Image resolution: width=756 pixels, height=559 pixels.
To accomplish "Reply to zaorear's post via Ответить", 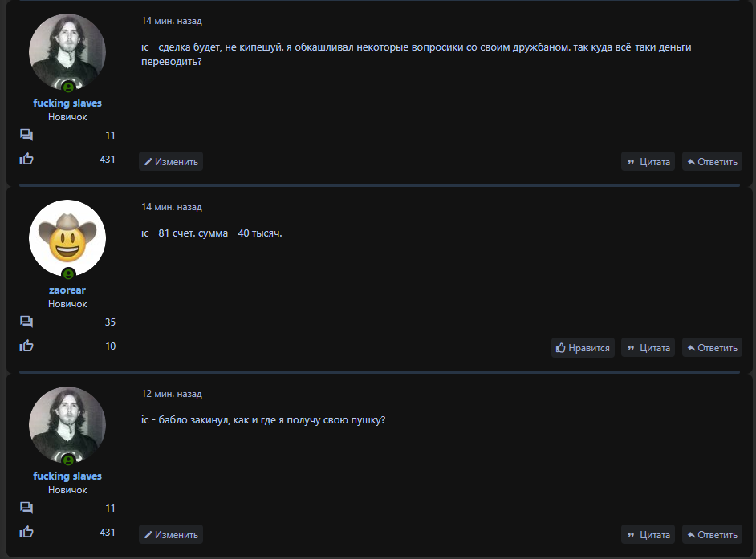I will pos(712,348).
